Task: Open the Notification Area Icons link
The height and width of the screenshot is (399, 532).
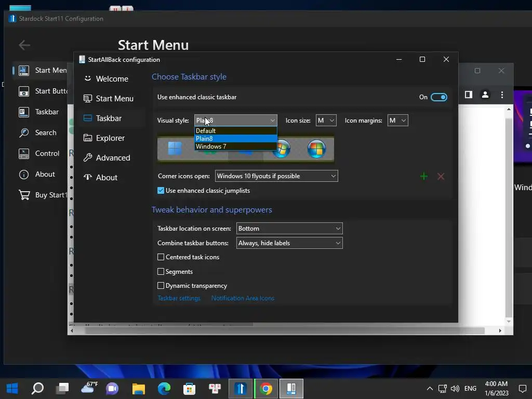Action: pos(243,298)
